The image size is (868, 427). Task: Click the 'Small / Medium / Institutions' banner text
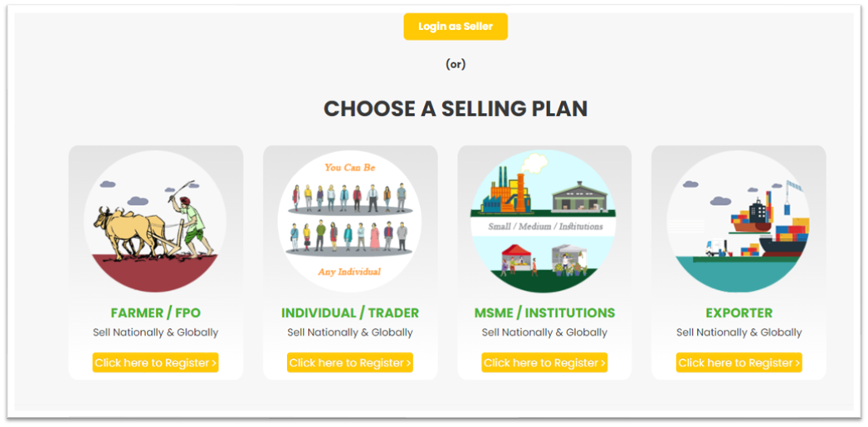(545, 227)
